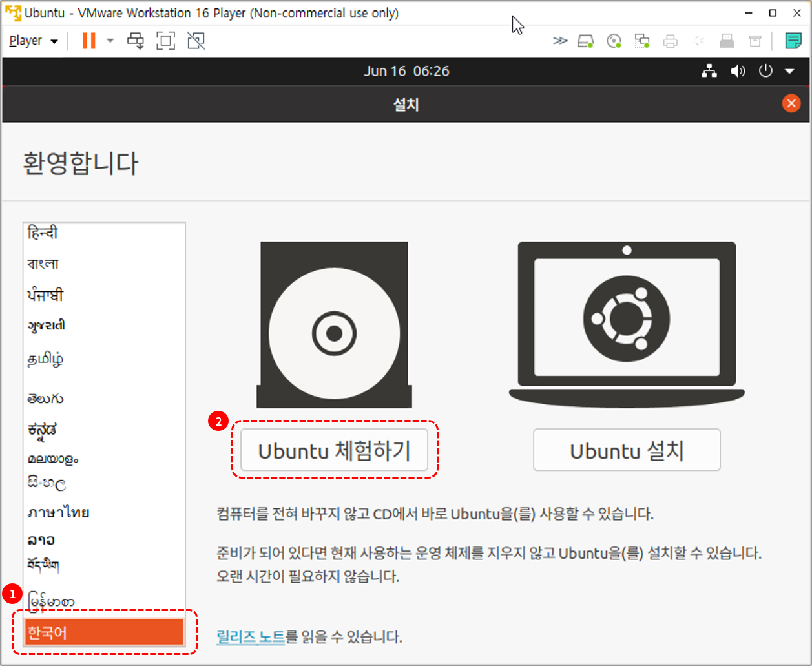Image resolution: width=812 pixels, height=666 pixels.
Task: Click the grayed archive box device icon in the VMware toolbar
Action: [755, 41]
